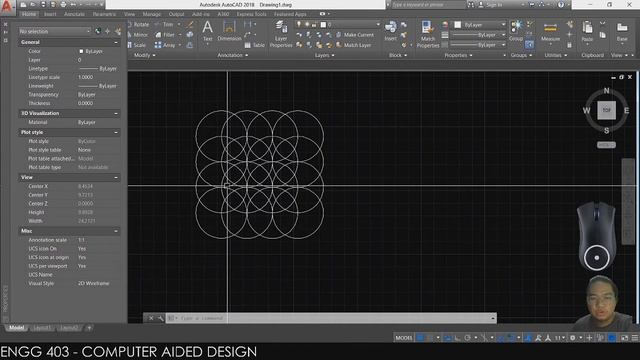
Task: Expand the Utilities panel flyout
Action: 556,55
